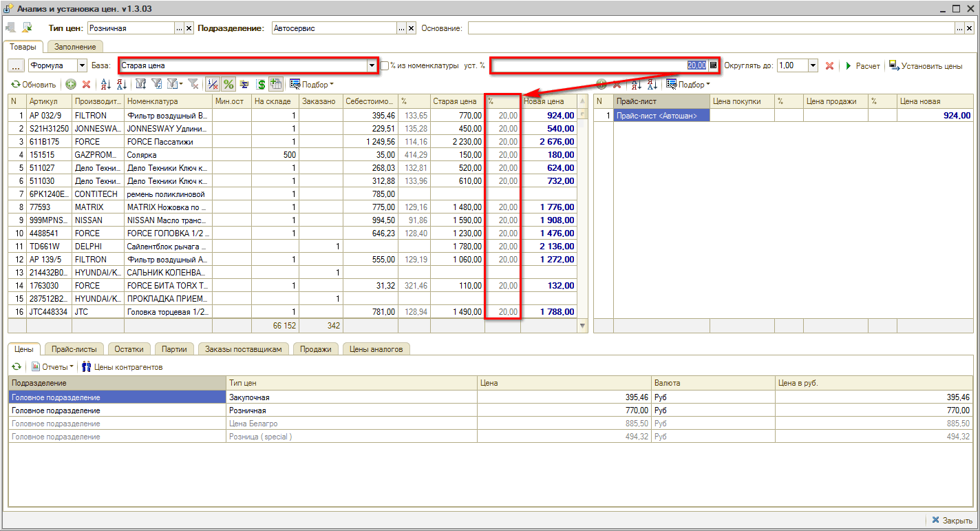This screenshot has width=980, height=531.
Task: Switch to the Прайс-листы tab
Action: tap(74, 349)
